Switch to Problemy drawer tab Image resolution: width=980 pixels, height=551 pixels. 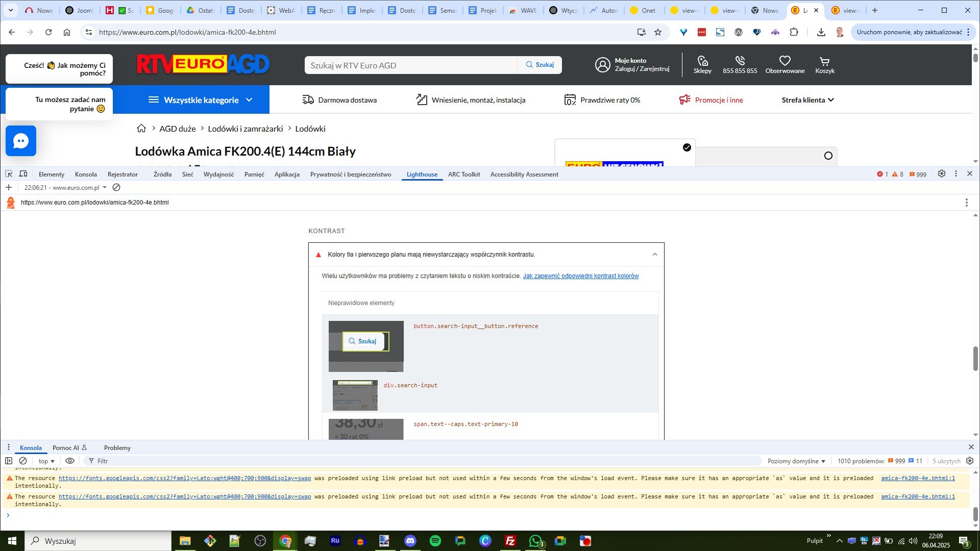117,448
